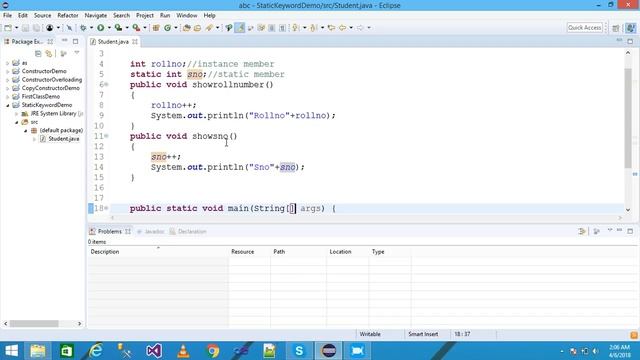
Task: Click the Quick Access field
Action: pyautogui.click(x=584, y=27)
